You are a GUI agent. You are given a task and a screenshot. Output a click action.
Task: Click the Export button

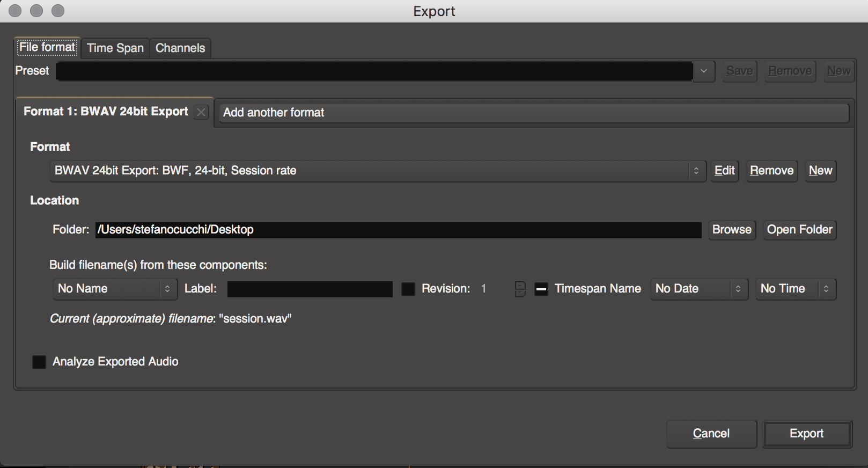click(x=806, y=434)
